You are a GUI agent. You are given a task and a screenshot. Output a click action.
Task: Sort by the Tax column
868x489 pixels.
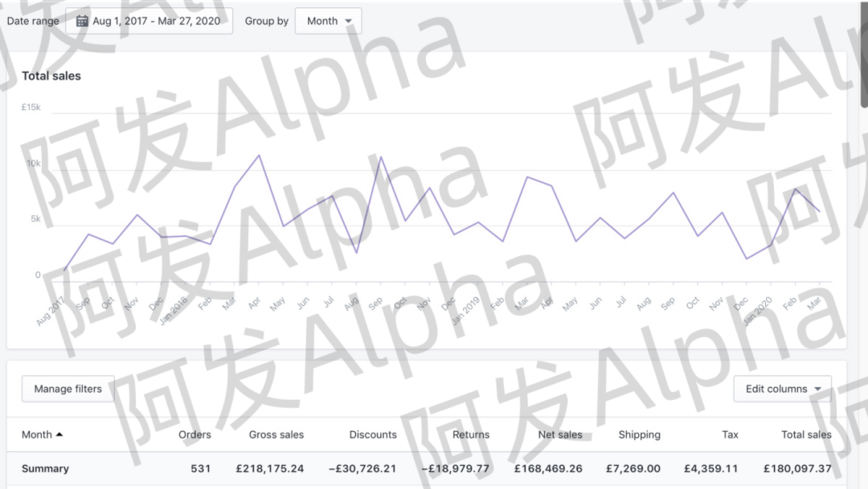730,434
